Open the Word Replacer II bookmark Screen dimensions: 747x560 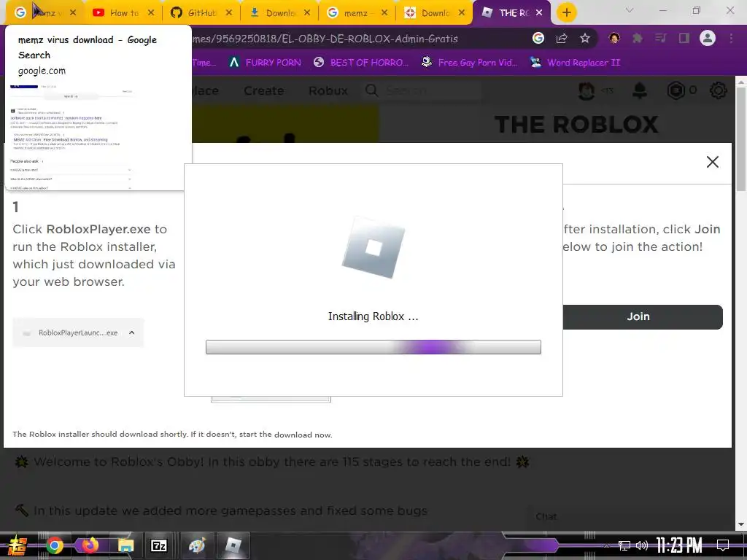point(576,63)
